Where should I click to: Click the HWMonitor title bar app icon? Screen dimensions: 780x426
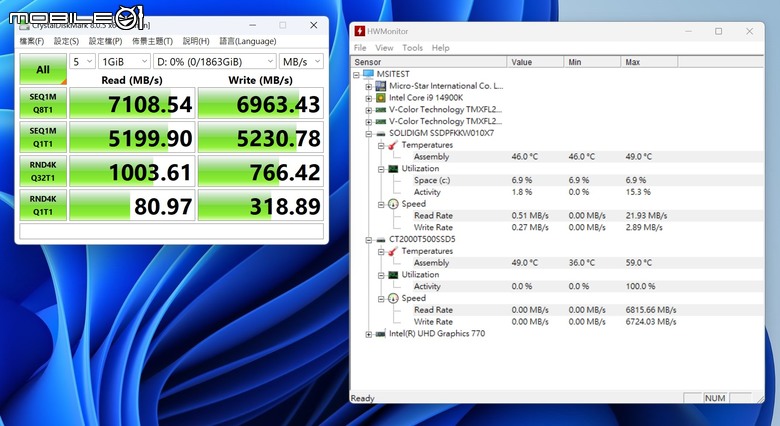(359, 31)
